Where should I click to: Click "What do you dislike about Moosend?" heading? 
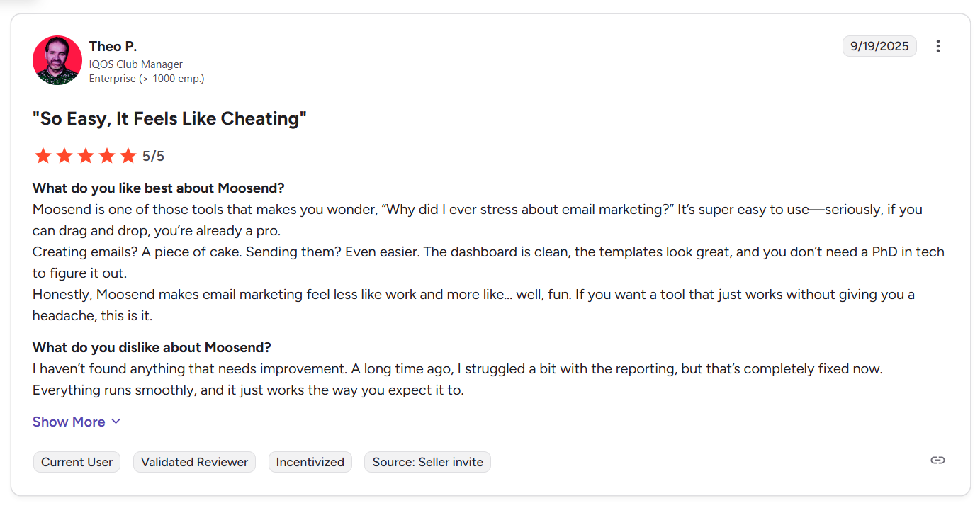152,348
